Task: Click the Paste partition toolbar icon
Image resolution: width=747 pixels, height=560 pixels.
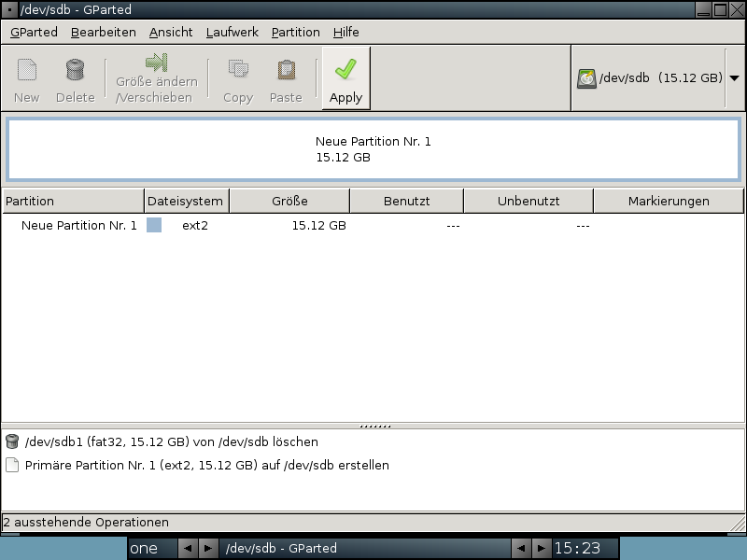Action: (x=286, y=70)
